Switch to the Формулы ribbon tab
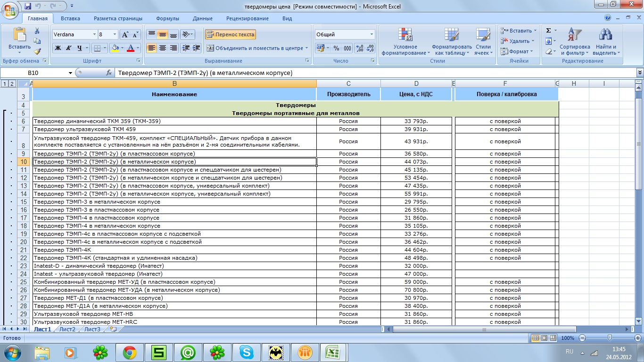 click(x=167, y=18)
